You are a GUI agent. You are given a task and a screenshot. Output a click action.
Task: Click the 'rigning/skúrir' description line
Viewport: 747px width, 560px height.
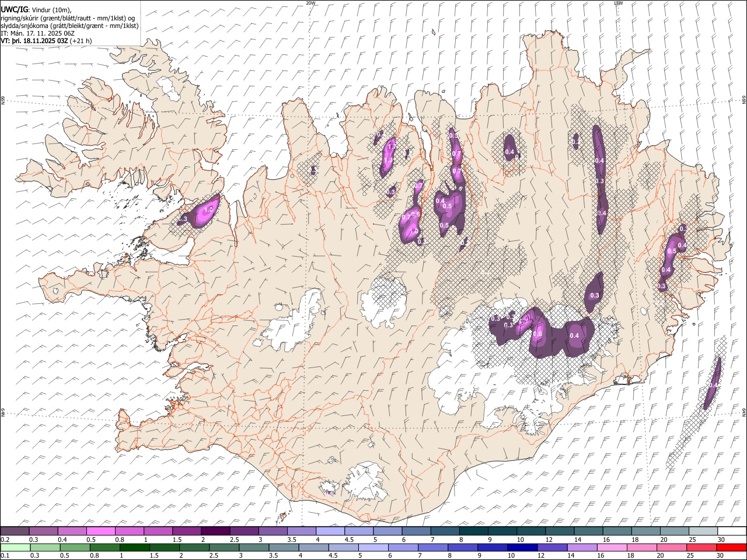click(x=68, y=18)
